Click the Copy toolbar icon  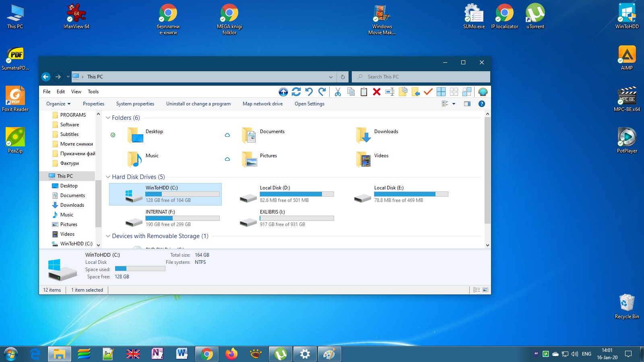(x=351, y=92)
